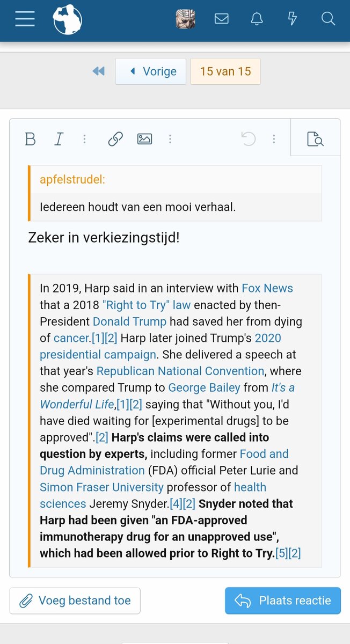Insert an image in the editor
The height and width of the screenshot is (644, 350).
tap(144, 140)
